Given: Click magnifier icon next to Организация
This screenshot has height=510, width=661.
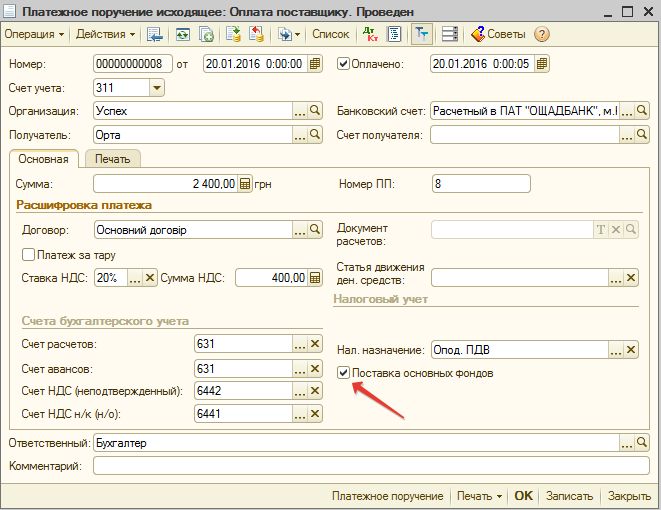Looking at the screenshot, I should pyautogui.click(x=315, y=111).
